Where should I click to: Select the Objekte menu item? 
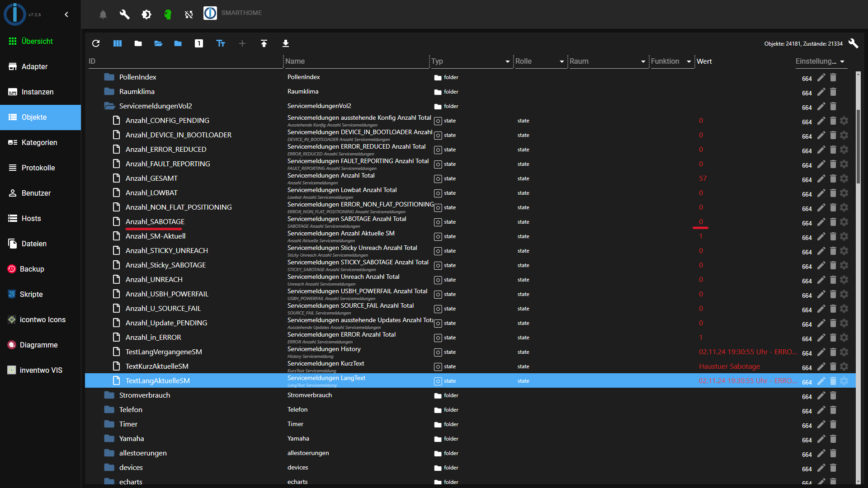(x=41, y=117)
